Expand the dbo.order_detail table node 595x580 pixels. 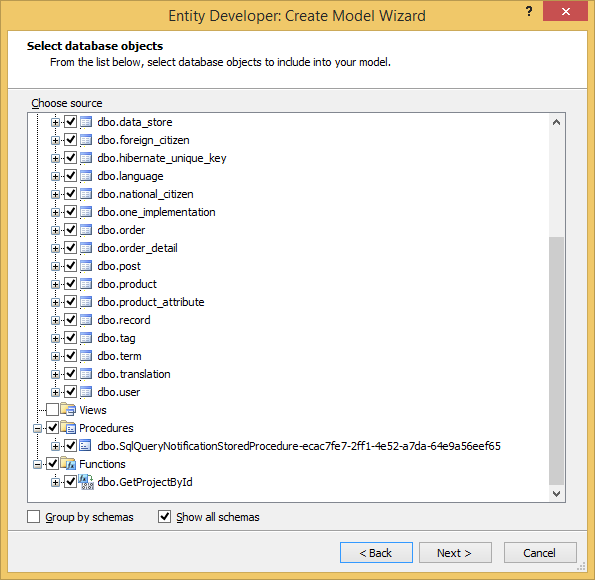pos(55,248)
